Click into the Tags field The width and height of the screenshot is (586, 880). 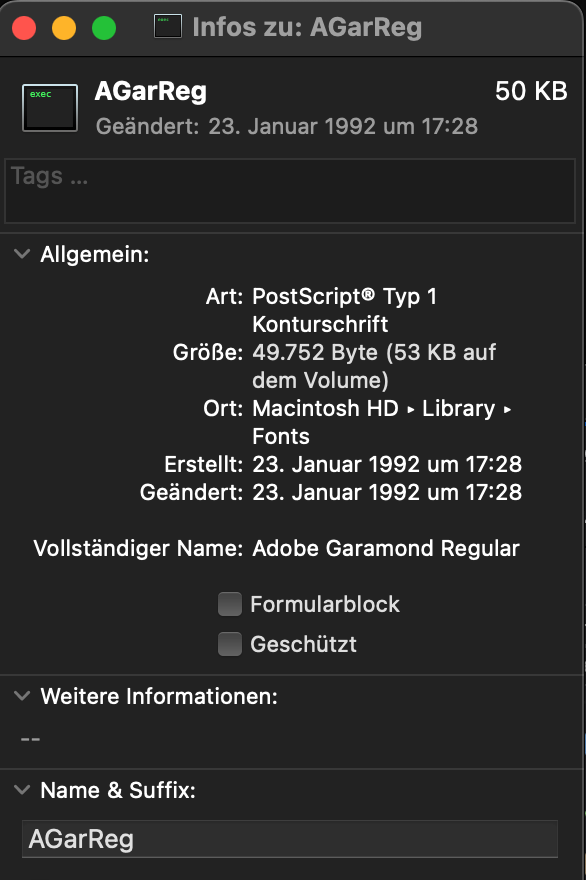(x=290, y=191)
